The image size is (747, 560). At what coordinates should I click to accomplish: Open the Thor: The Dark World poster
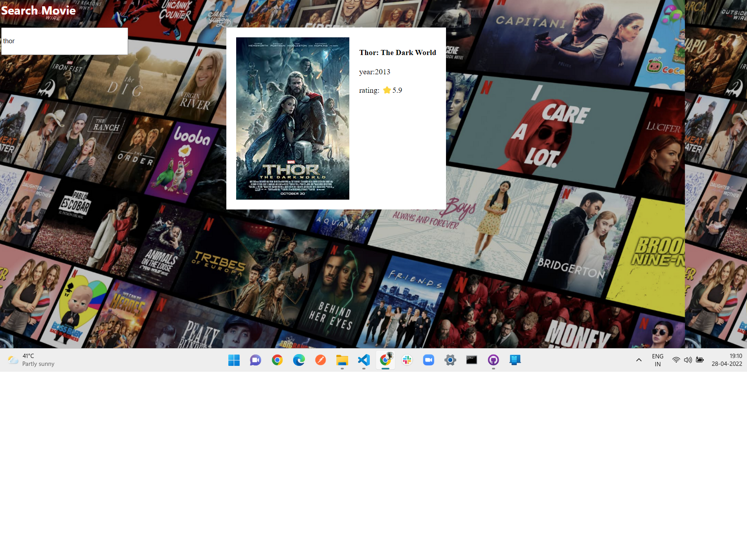coord(292,118)
